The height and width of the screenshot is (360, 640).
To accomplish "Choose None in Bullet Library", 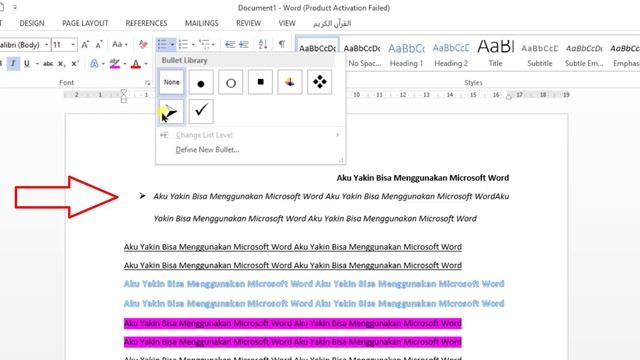I will pos(171,82).
